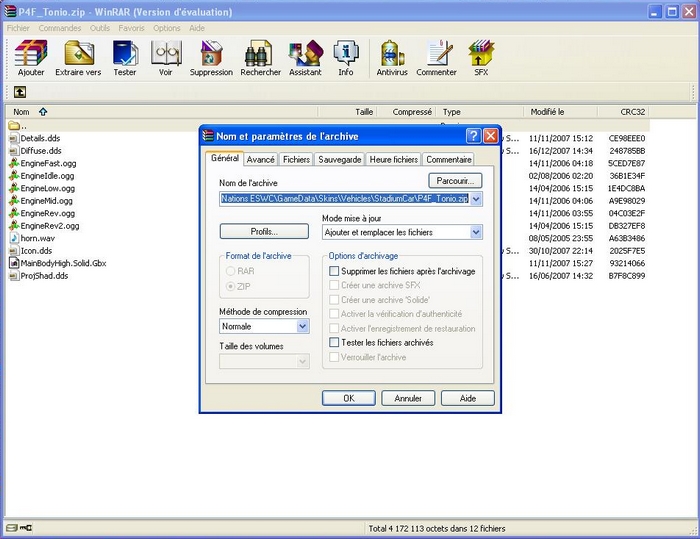Click the dialog help question mark
This screenshot has height=539, width=700.
(x=473, y=136)
